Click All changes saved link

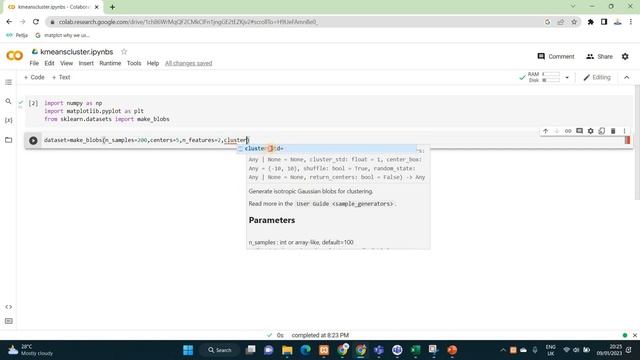(189, 63)
